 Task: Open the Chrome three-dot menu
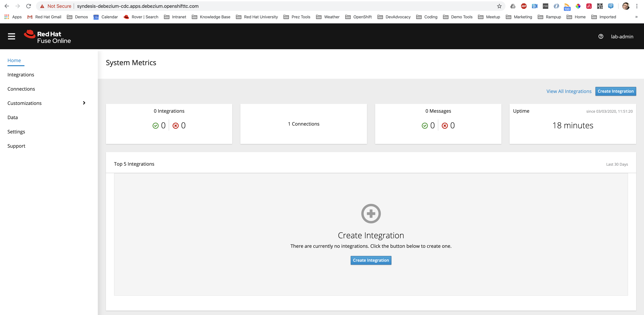[637, 6]
